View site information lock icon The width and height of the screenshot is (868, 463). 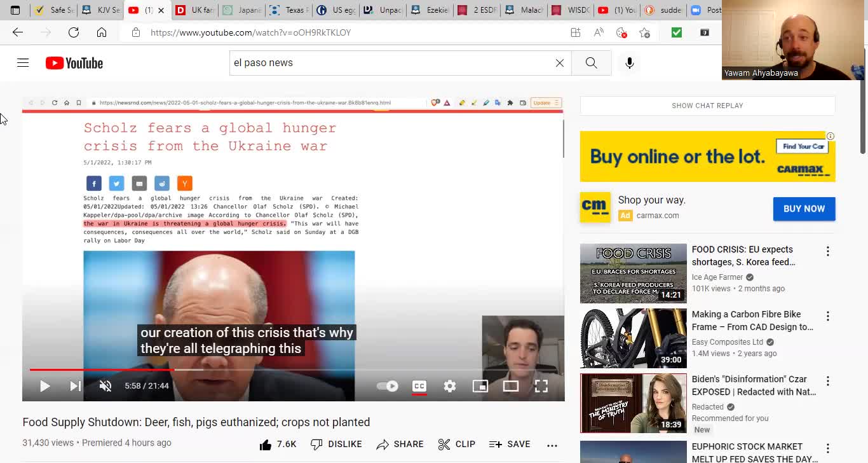tap(135, 32)
